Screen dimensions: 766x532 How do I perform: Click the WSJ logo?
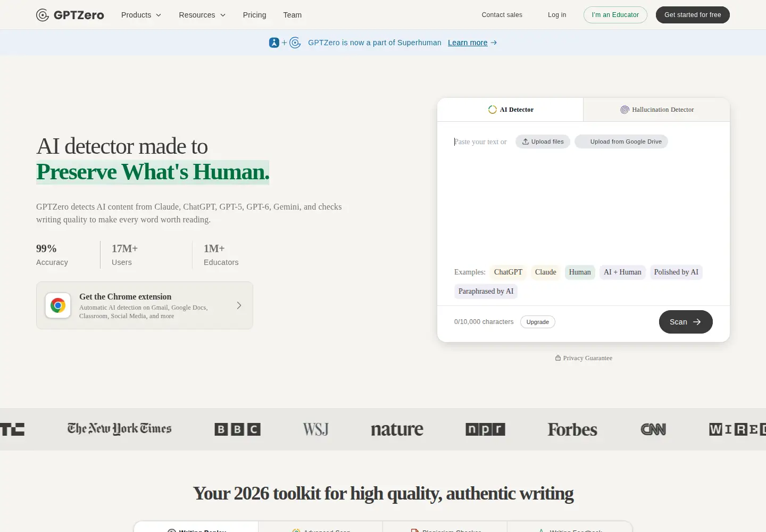[315, 429]
